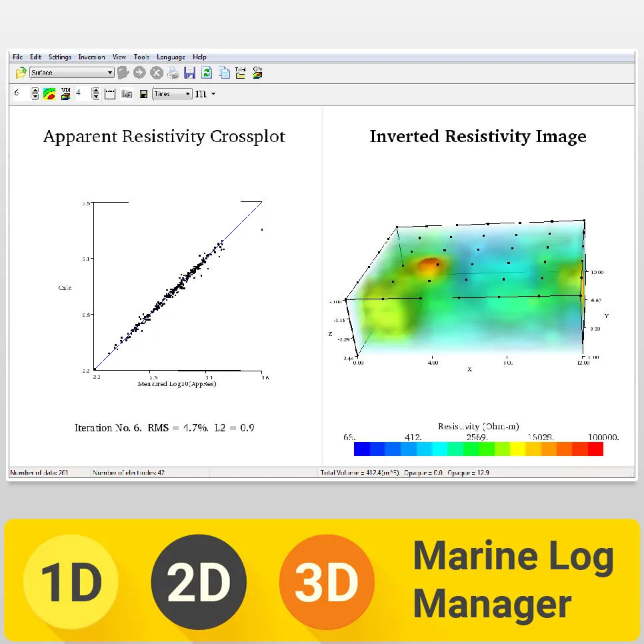Screen dimensions: 644x644
Task: Open the Times font dropdown
Action: click(x=189, y=93)
